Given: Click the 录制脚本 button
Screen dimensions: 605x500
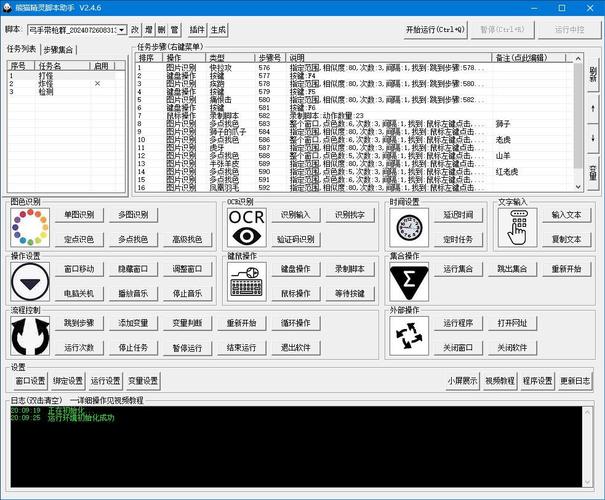Looking at the screenshot, I should pos(350,269).
